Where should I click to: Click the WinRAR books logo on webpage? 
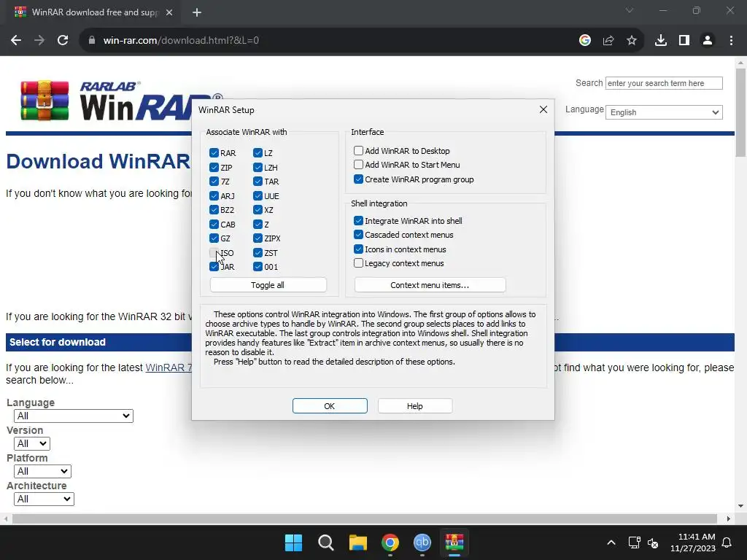coord(44,101)
